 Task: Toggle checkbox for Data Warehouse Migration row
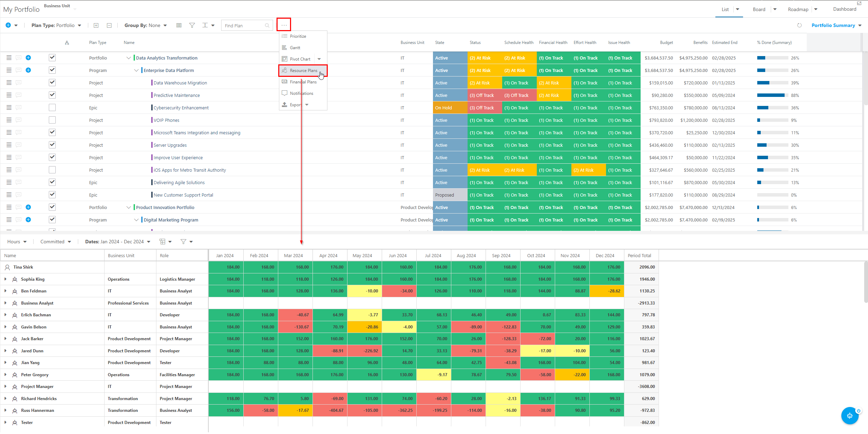tap(52, 82)
